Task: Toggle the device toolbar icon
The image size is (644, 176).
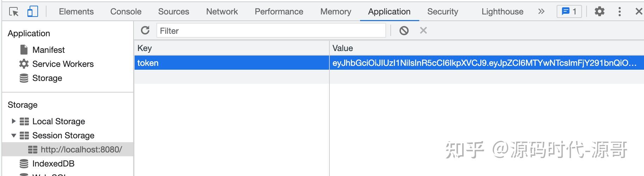Action: [x=32, y=12]
